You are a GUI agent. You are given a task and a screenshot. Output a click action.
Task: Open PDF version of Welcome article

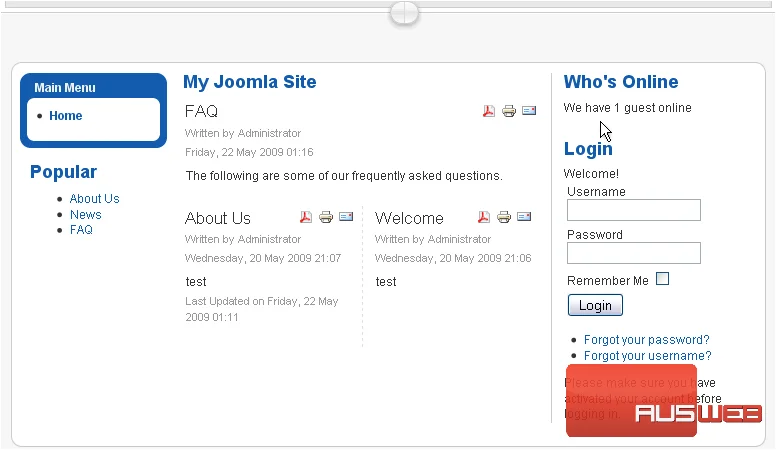(484, 217)
